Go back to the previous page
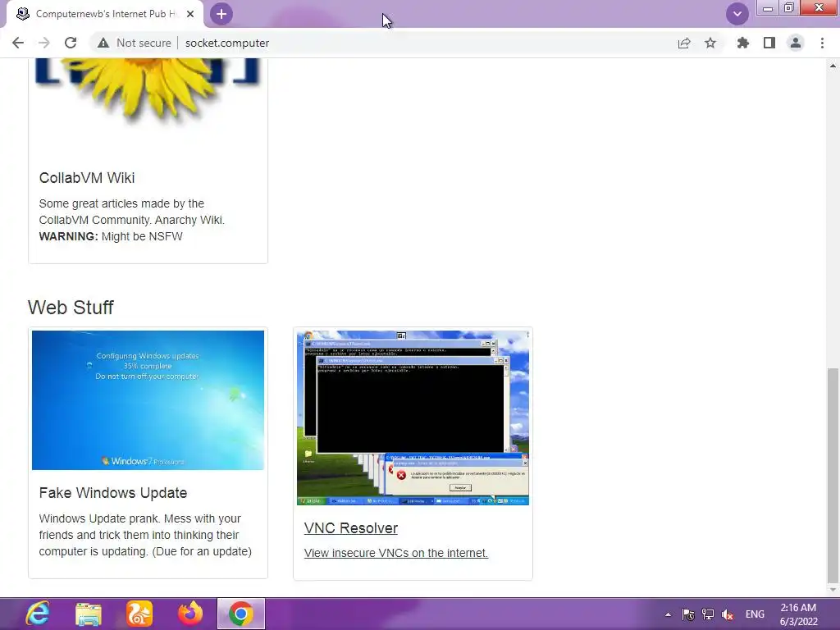The height and width of the screenshot is (630, 840). click(18, 43)
